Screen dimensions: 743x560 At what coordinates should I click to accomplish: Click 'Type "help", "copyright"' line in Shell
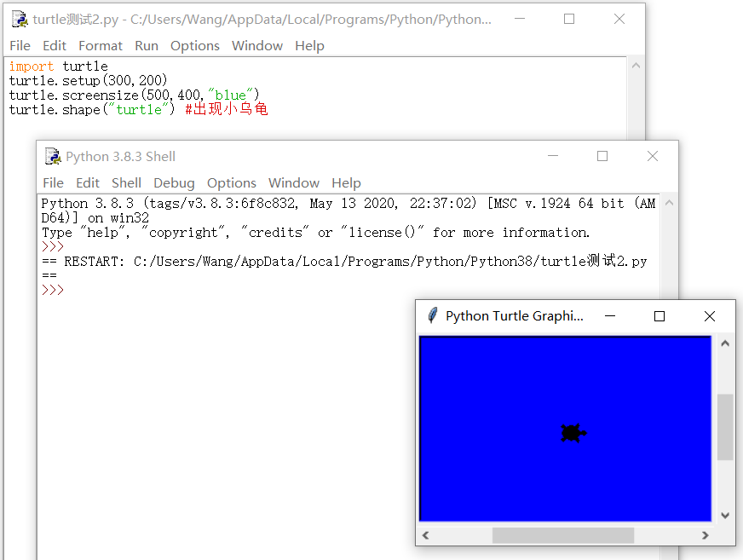tap(315, 233)
